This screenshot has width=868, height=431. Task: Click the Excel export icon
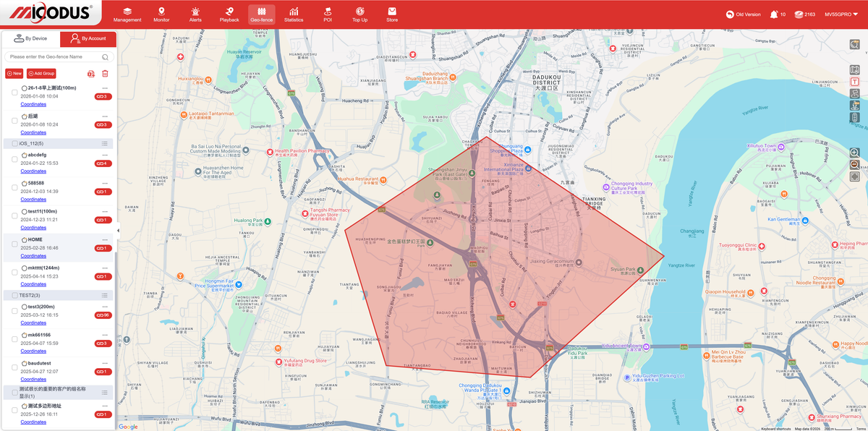click(x=91, y=74)
